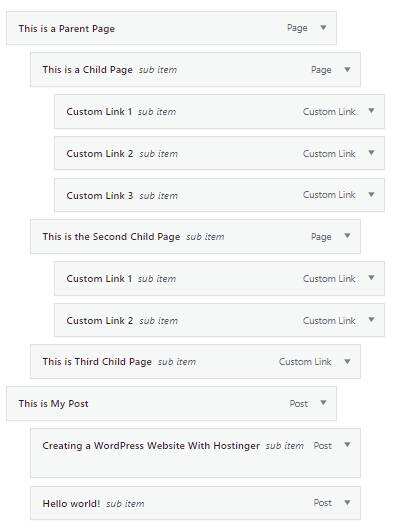418x528 pixels.
Task: Select the This is My Post item
Action: pyautogui.click(x=171, y=403)
